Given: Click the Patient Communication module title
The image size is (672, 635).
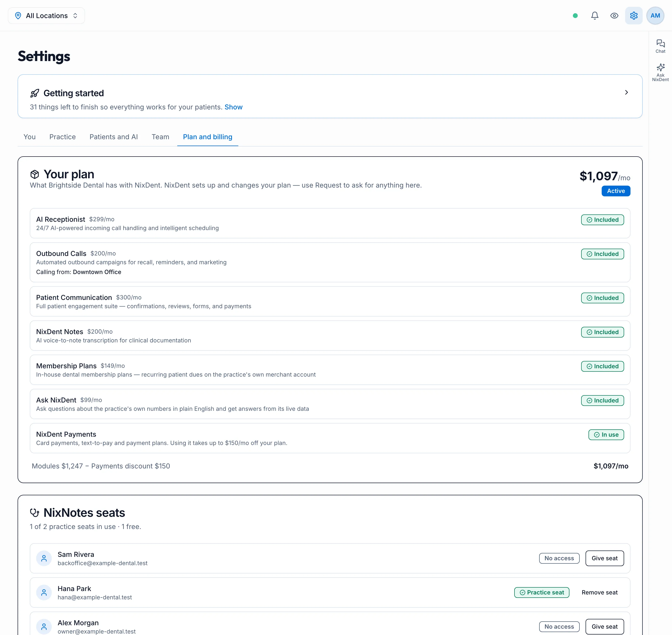Looking at the screenshot, I should pyautogui.click(x=74, y=297).
